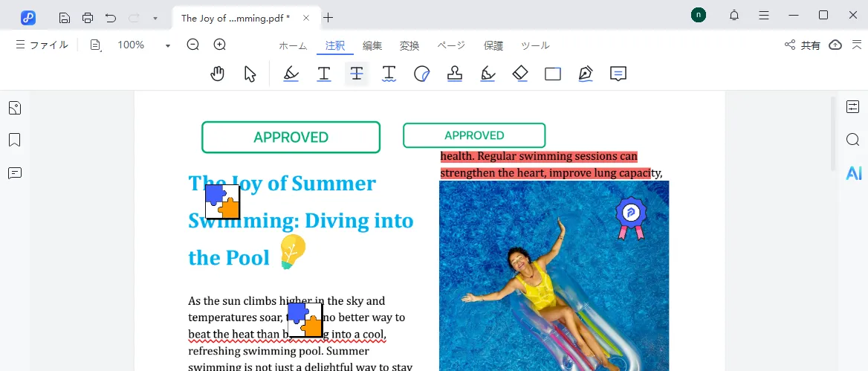Open the quick access toolbar dropdown arrow
Viewport: 868px width, 371px height.
point(155,19)
